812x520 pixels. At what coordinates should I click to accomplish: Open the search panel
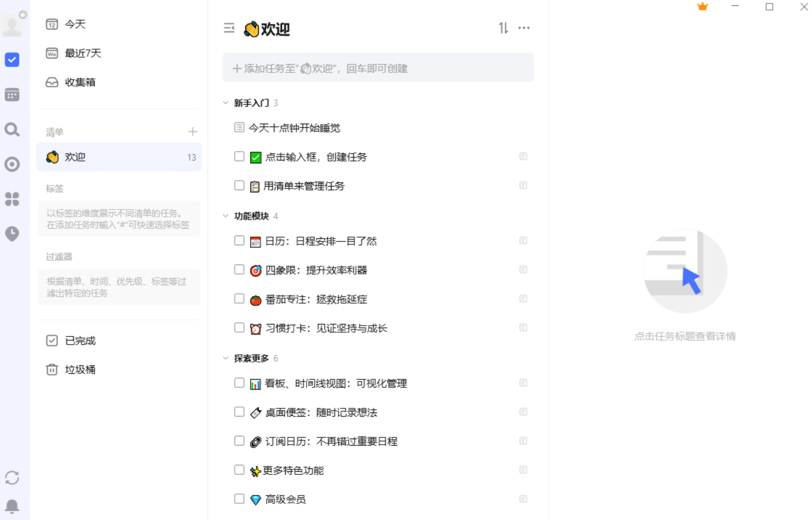12,130
